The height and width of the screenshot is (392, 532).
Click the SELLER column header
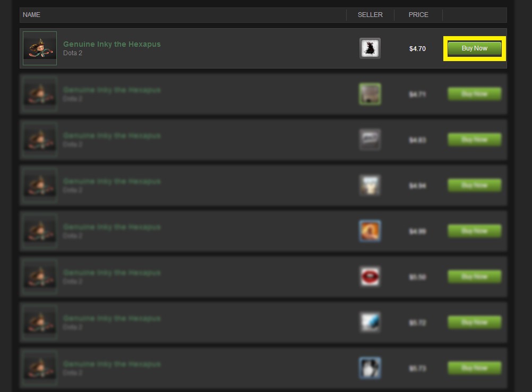[x=370, y=15]
